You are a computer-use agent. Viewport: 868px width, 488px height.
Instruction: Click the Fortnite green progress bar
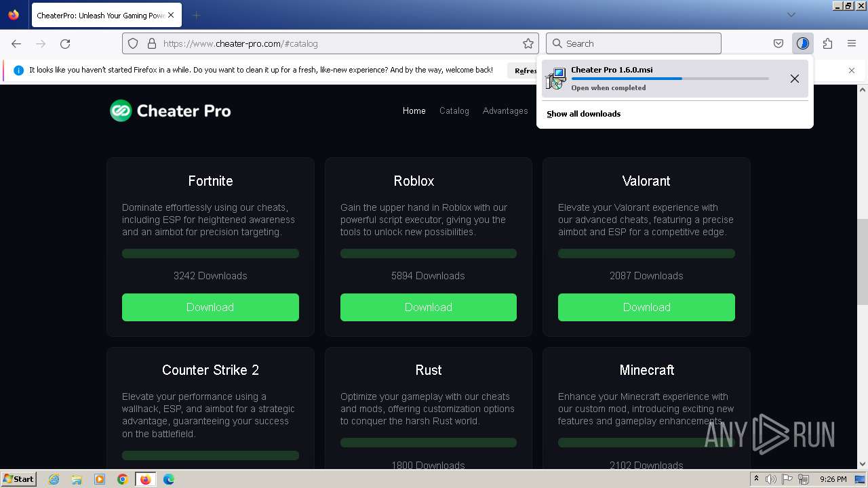click(210, 253)
